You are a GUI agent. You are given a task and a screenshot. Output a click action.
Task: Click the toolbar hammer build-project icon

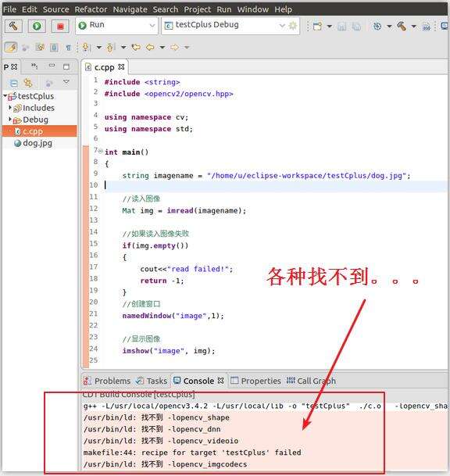click(x=402, y=27)
